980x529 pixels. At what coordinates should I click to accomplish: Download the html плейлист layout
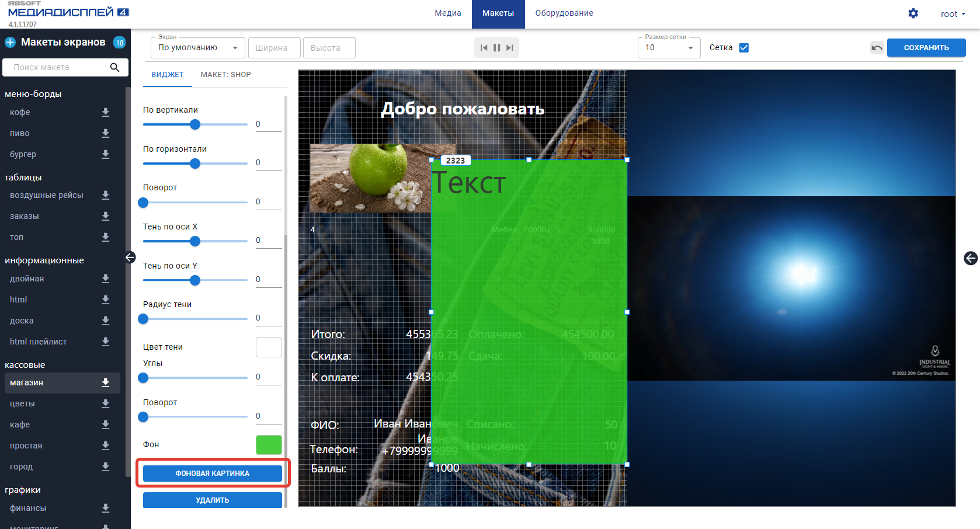point(106,342)
